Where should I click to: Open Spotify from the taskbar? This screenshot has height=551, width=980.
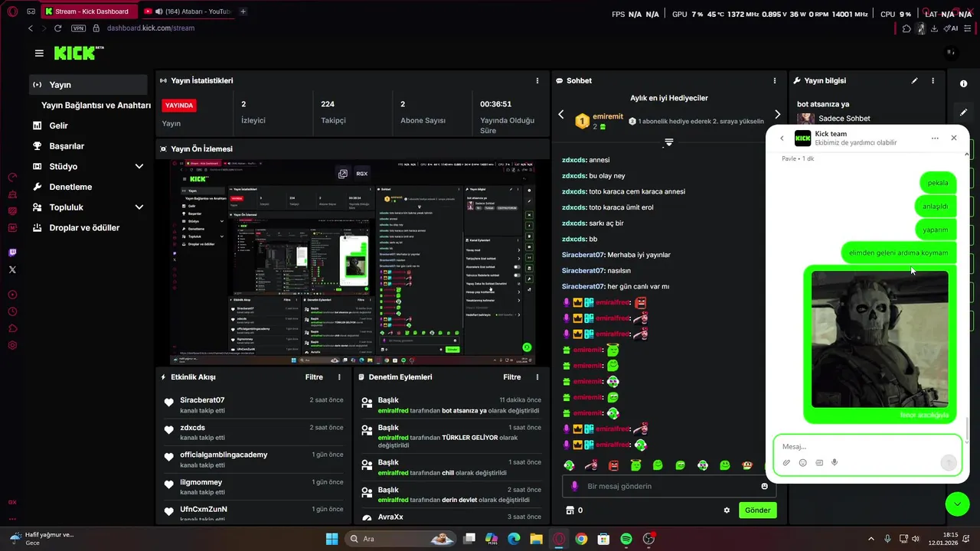626,539
